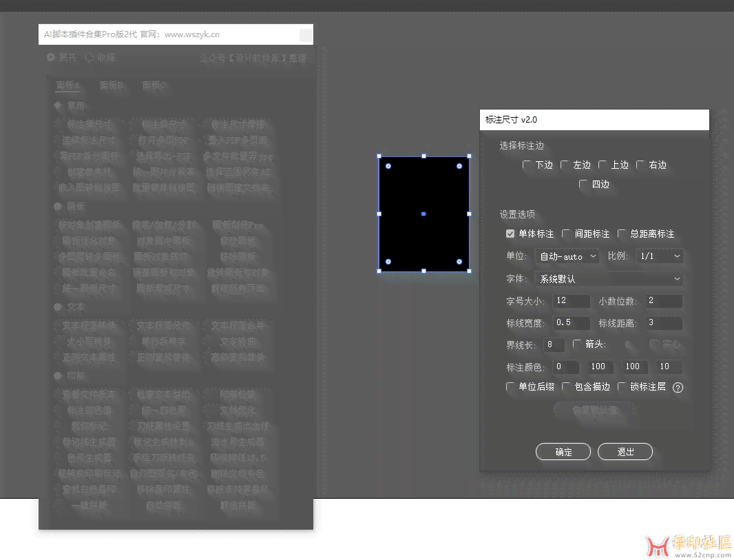Click the 一键拼版 script button
The image size is (734, 560).
tap(89, 506)
